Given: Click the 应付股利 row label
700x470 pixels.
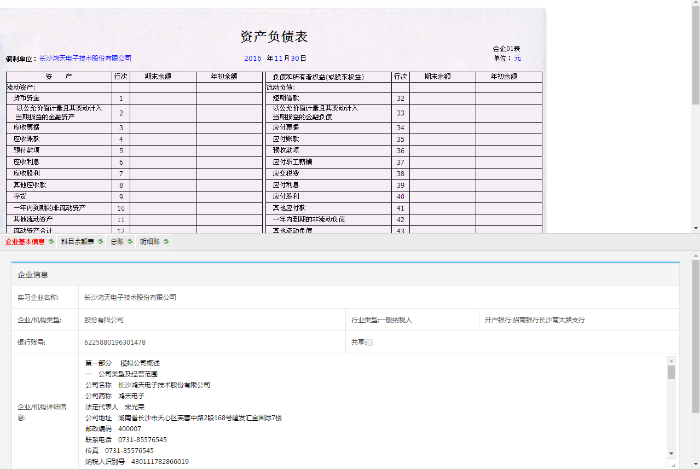Looking at the screenshot, I should (286, 196).
